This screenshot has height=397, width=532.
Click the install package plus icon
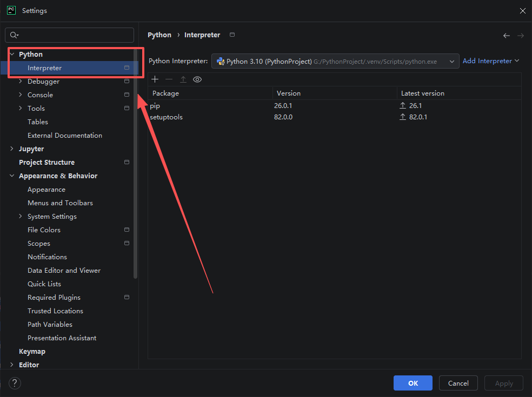pyautogui.click(x=155, y=79)
